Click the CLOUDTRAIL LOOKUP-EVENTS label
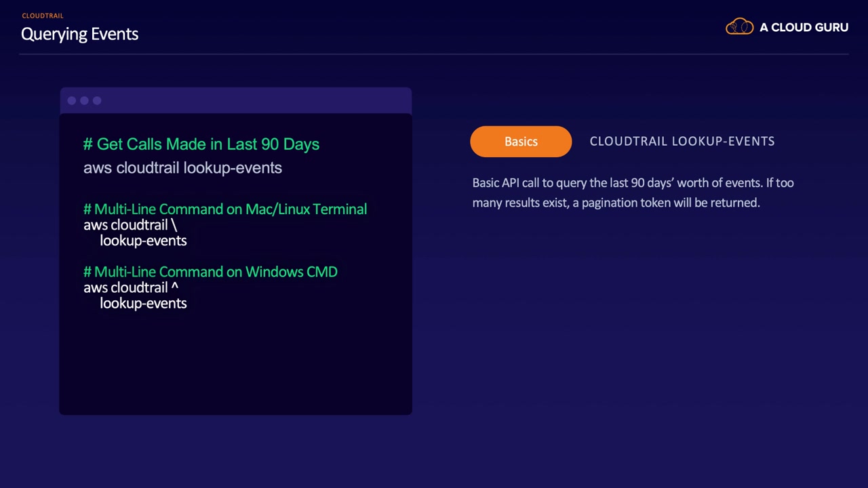This screenshot has width=868, height=488. coord(682,141)
